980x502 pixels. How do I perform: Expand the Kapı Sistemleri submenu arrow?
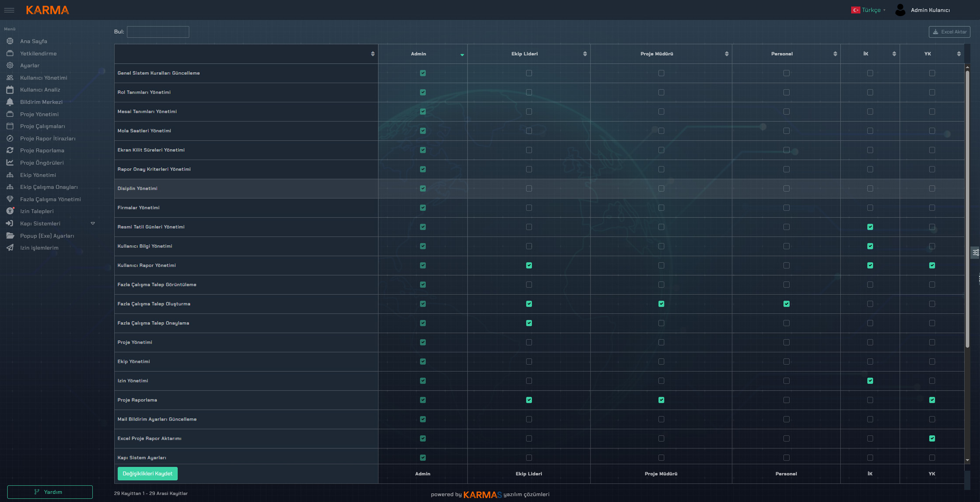(93, 223)
